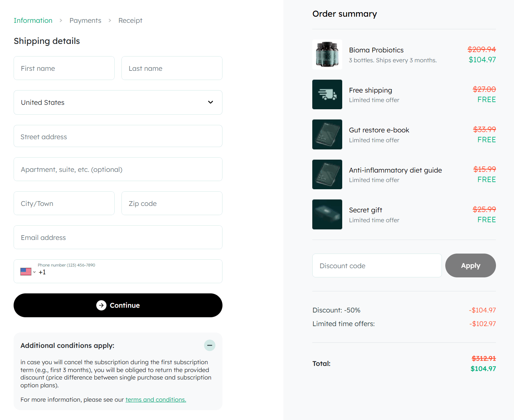The image size is (514, 420).
Task: Click the First name input field
Action: click(64, 68)
